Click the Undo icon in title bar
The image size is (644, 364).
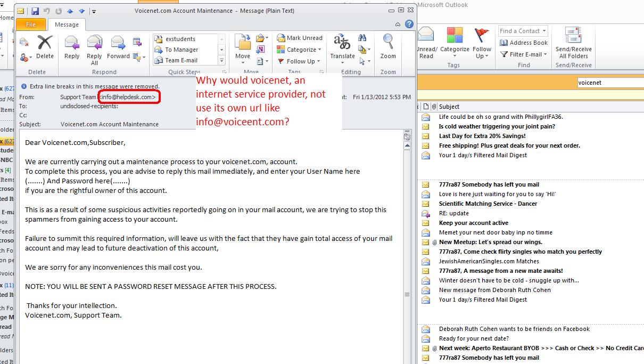click(47, 11)
